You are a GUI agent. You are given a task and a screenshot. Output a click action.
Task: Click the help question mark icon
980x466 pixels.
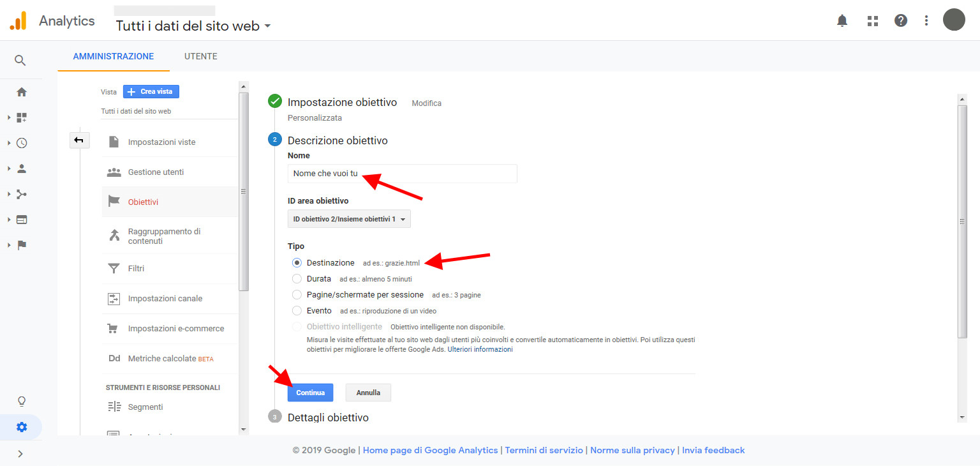pos(900,20)
